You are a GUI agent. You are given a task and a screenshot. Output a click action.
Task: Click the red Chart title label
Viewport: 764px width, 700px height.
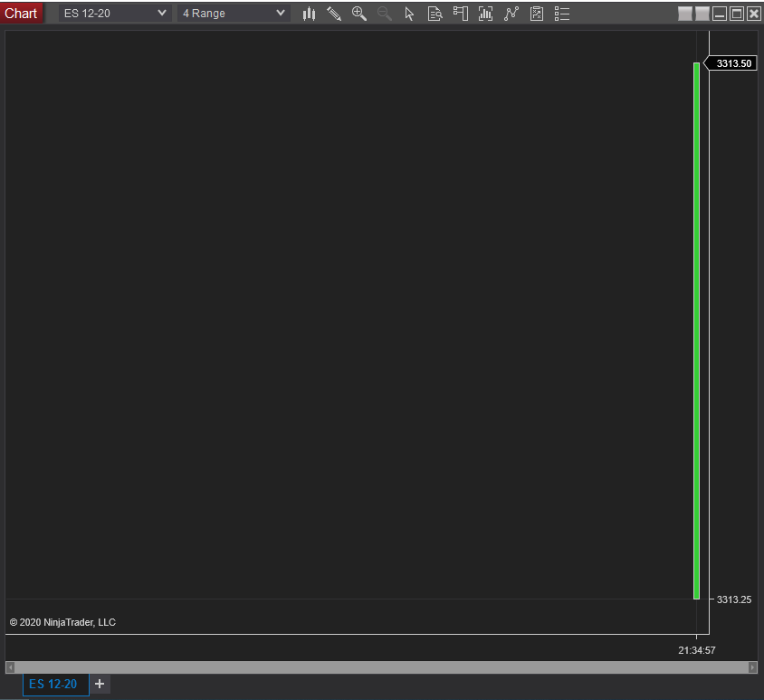pyautogui.click(x=21, y=14)
